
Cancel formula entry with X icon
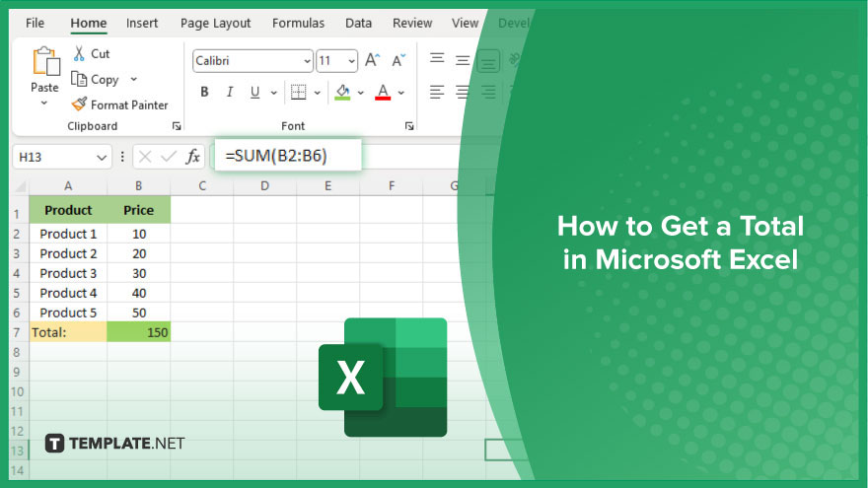[145, 157]
